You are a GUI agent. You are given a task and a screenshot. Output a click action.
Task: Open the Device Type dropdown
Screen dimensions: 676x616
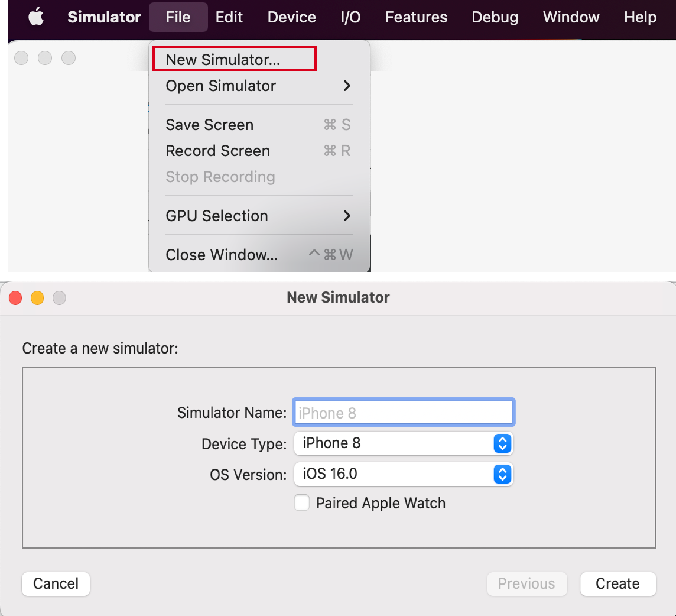coord(404,443)
